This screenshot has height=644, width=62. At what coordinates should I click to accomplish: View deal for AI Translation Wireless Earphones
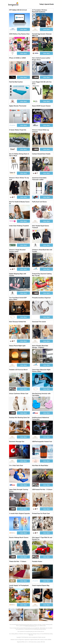click(x=46, y=29)
